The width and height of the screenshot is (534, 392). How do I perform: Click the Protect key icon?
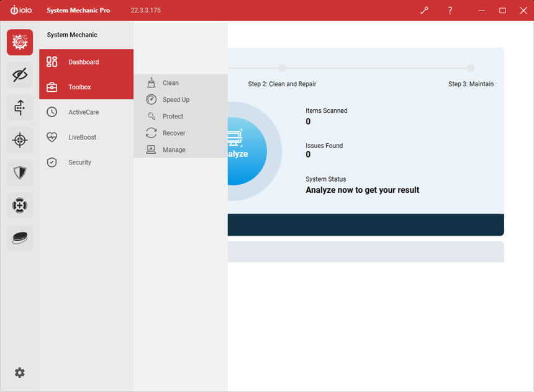(x=152, y=116)
